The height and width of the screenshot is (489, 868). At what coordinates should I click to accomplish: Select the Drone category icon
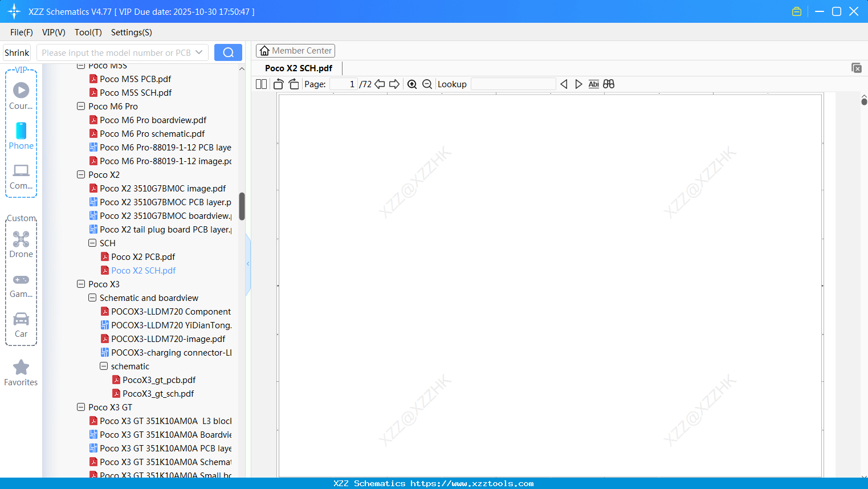point(21,244)
